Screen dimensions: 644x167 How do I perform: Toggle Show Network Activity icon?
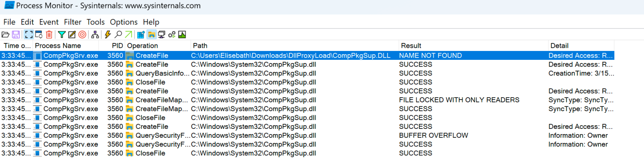161,35
